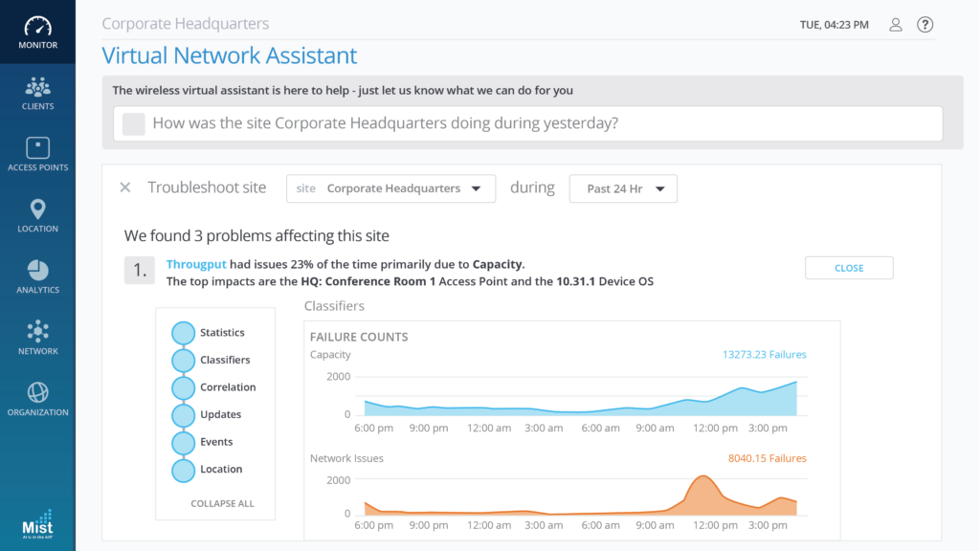
Task: Open Organization globe icon
Action: point(37,393)
